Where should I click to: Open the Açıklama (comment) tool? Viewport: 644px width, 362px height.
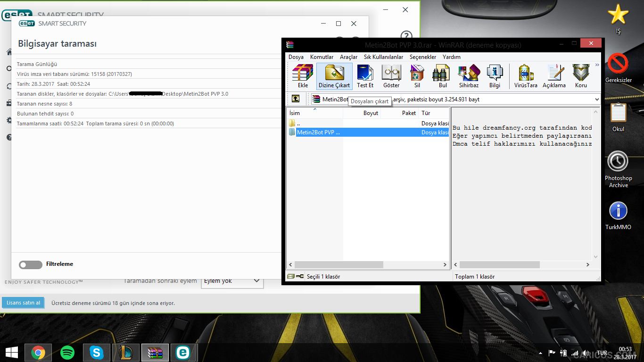554,76
